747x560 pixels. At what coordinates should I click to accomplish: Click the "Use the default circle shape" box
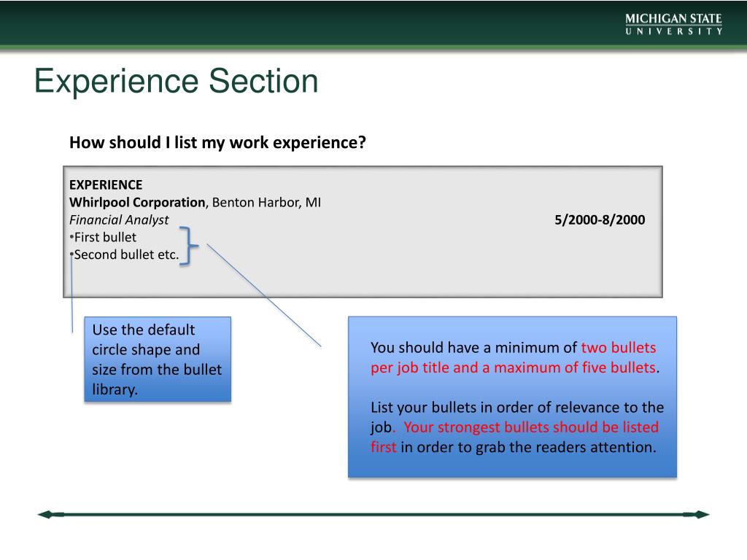[x=158, y=359]
